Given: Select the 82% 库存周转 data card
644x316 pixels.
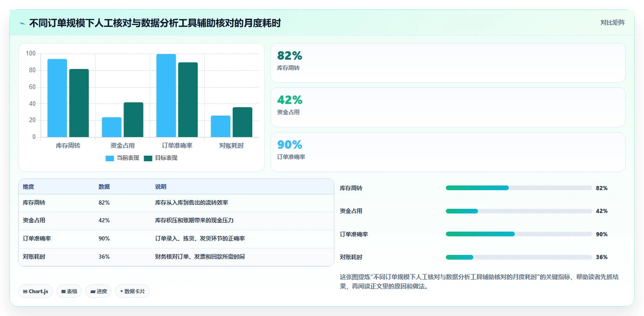Looking at the screenshot, I should tap(448, 63).
